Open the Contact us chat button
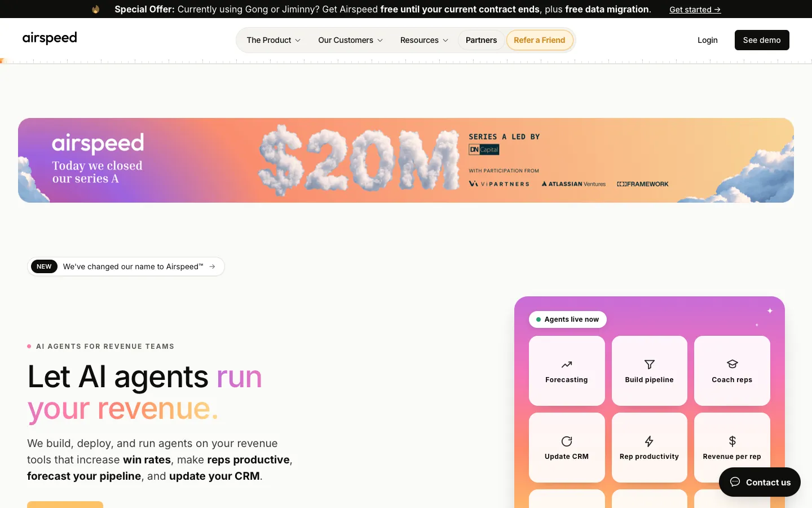The image size is (812, 508). coord(760,482)
